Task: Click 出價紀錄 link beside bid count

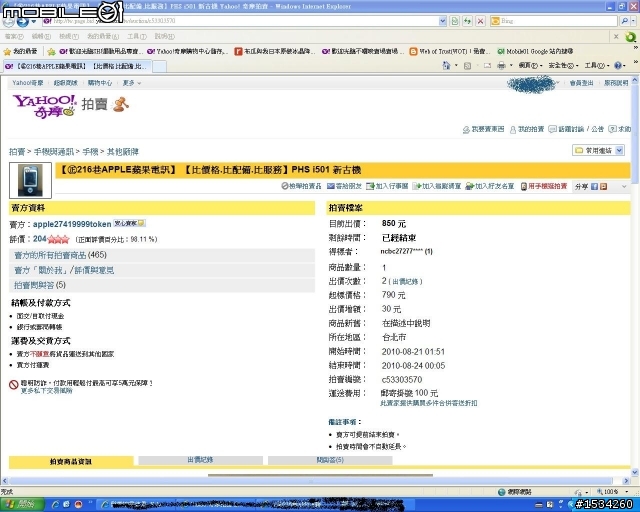Action: (405, 282)
